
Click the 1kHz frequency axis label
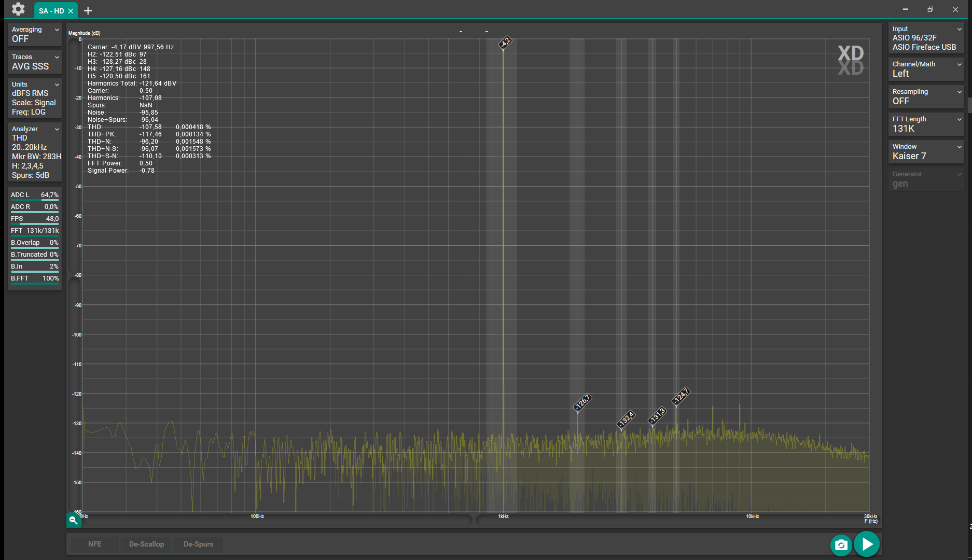pyautogui.click(x=503, y=516)
